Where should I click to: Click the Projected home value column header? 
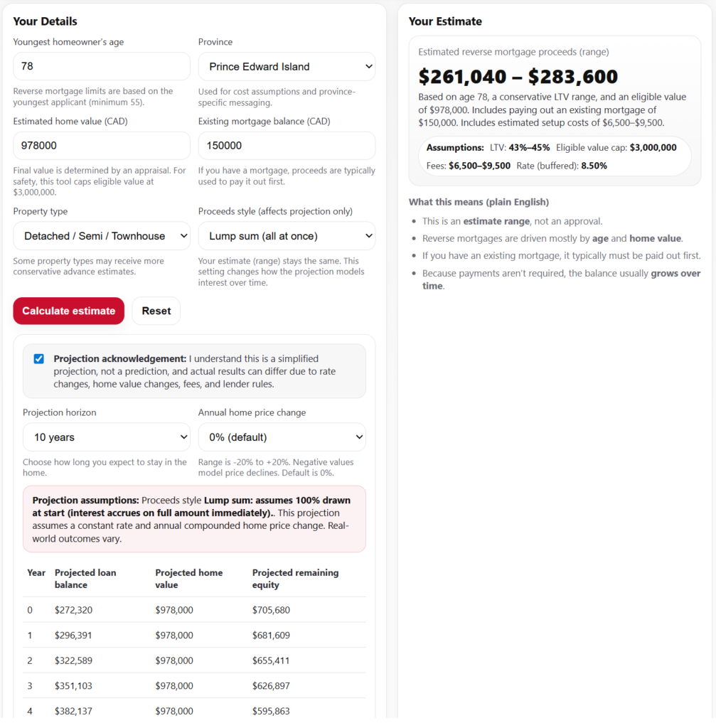[x=188, y=579]
